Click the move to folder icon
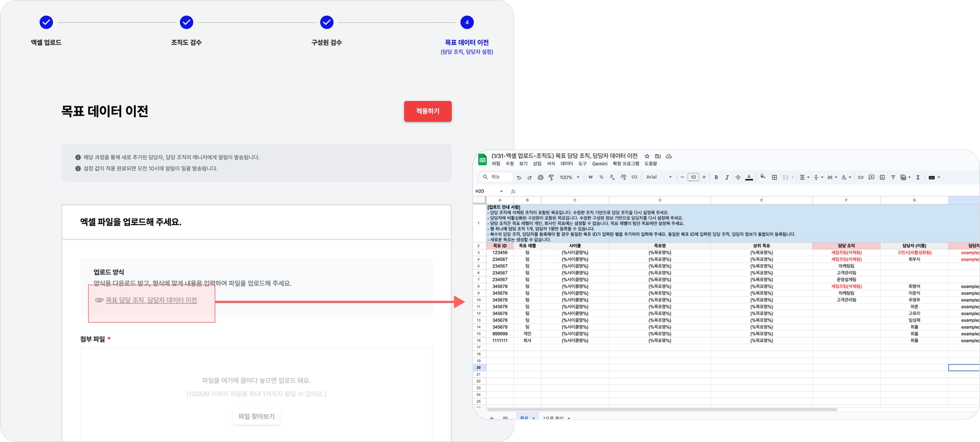The height and width of the screenshot is (442, 980). pos(658,156)
